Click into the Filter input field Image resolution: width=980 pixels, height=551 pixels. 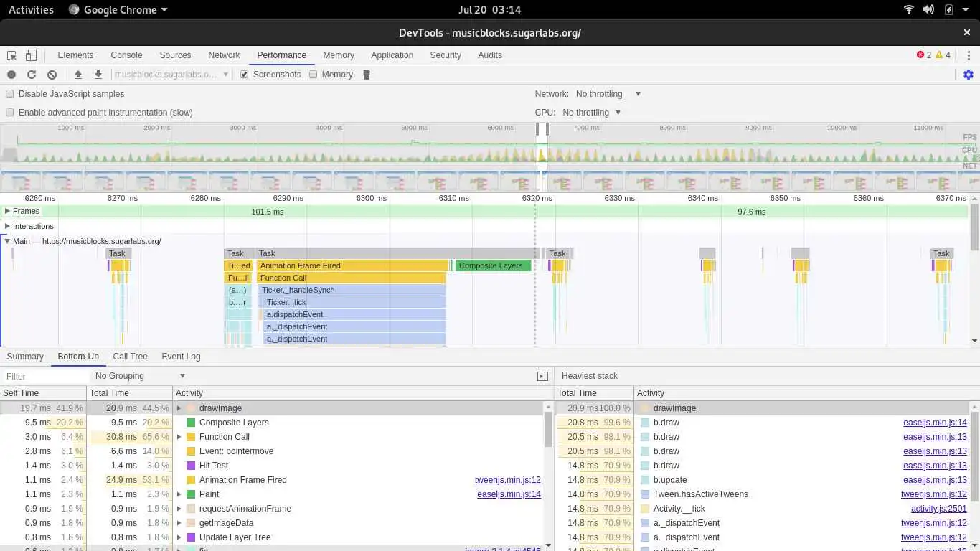(x=44, y=376)
